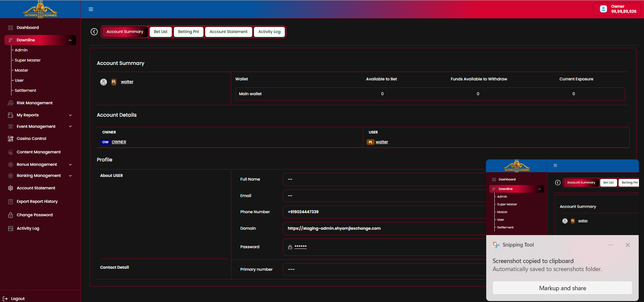The image size is (644, 302).
Task: Click the Casino Control icon
Action: tap(10, 139)
